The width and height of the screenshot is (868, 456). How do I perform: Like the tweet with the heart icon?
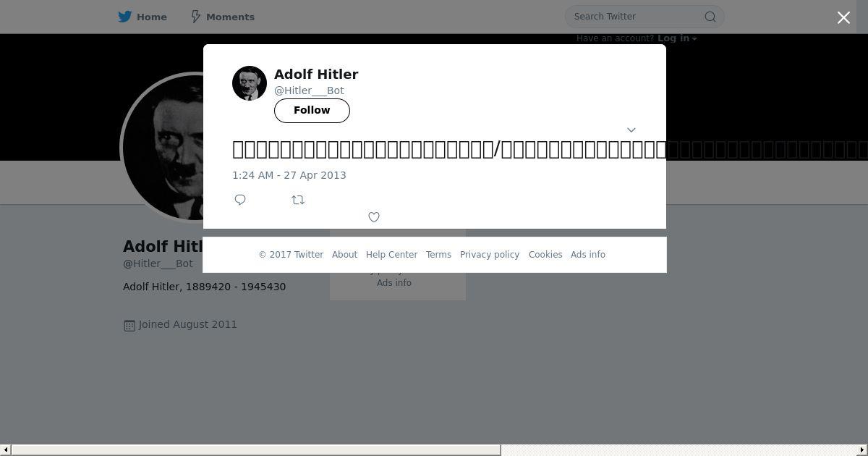(x=374, y=217)
